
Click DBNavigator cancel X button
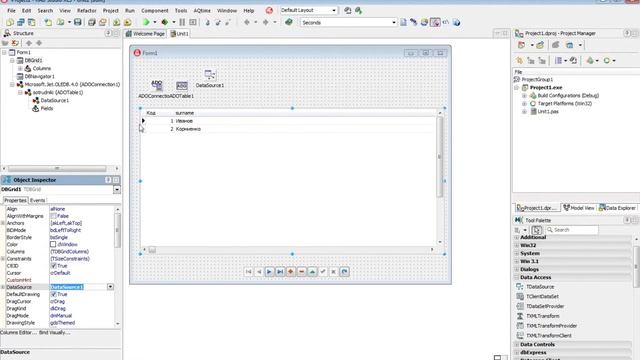tap(333, 272)
